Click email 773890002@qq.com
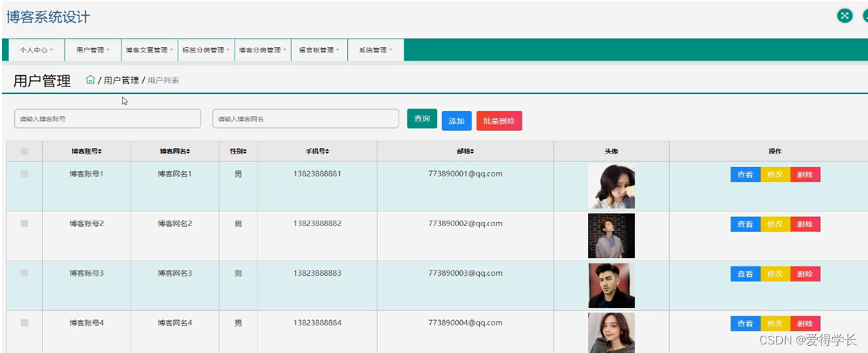Viewport: 868px width, 353px height. [465, 223]
